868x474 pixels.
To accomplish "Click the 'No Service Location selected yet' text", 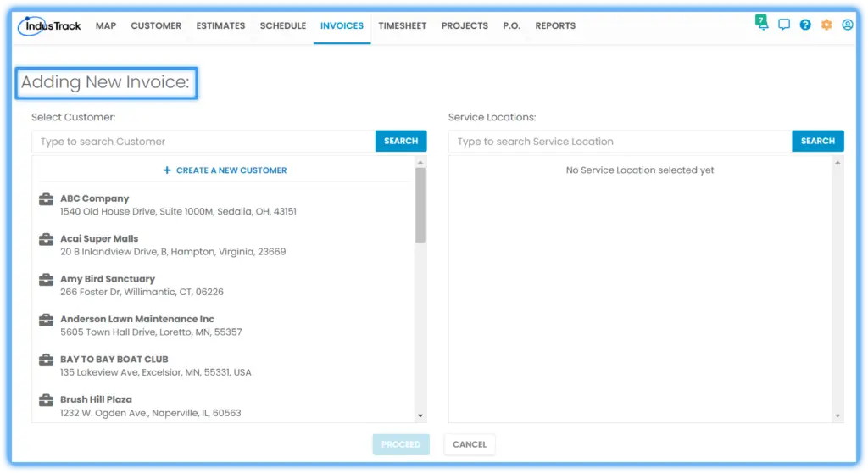I will point(640,170).
